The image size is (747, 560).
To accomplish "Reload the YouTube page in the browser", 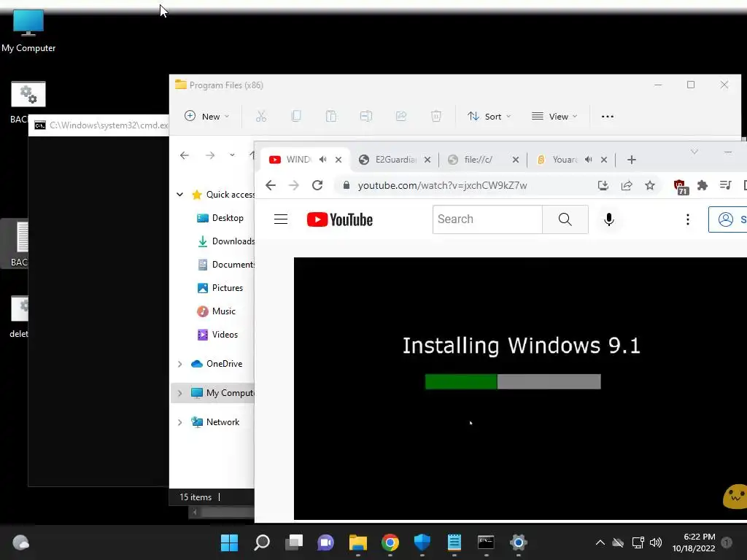I will tap(317, 185).
